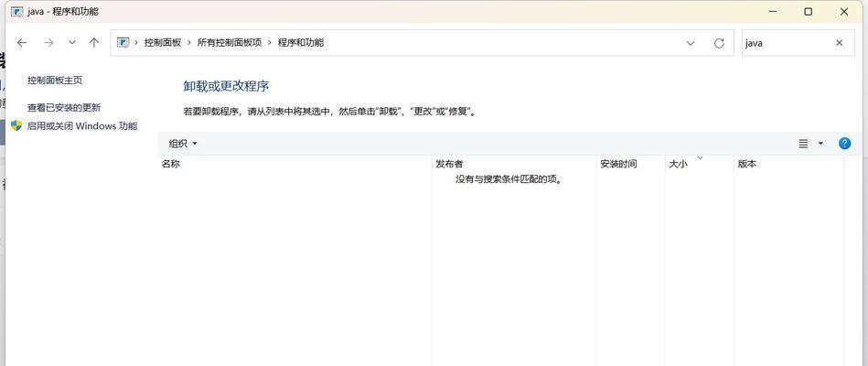Click the 卸载或更改程序 heading

coord(226,86)
